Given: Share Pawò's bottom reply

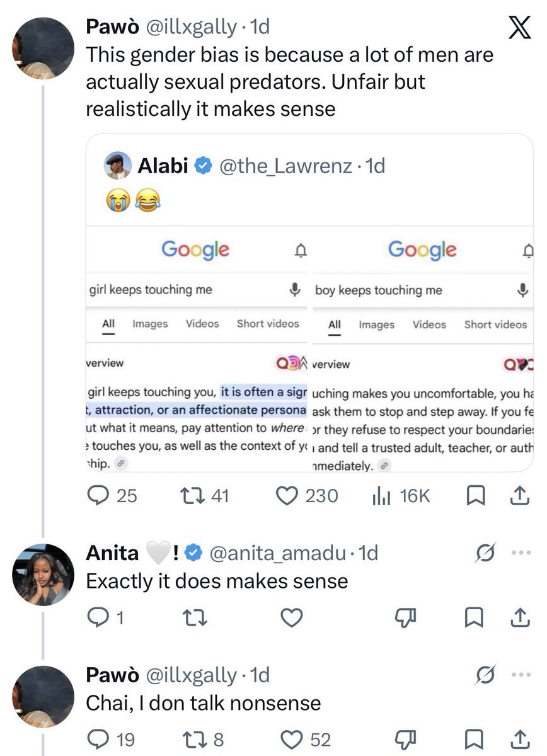Looking at the screenshot, I should pyautogui.click(x=518, y=740).
